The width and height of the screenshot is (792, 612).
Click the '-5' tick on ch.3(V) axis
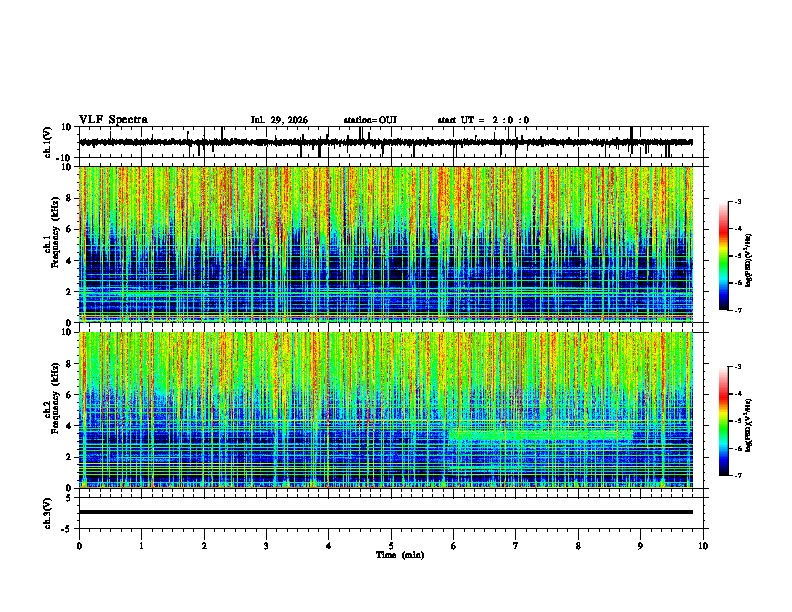(x=67, y=529)
